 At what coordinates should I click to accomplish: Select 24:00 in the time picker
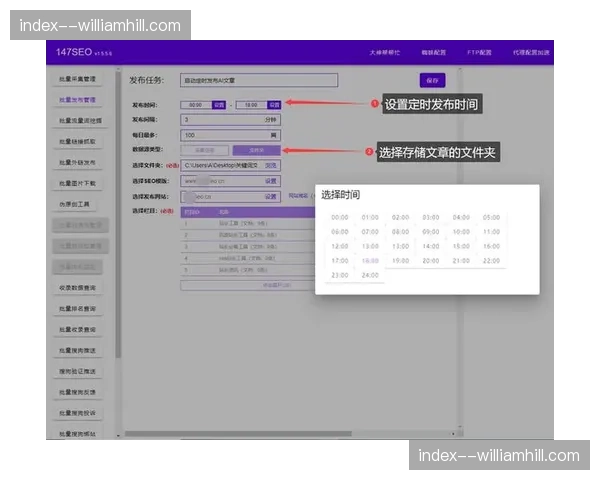tap(370, 276)
